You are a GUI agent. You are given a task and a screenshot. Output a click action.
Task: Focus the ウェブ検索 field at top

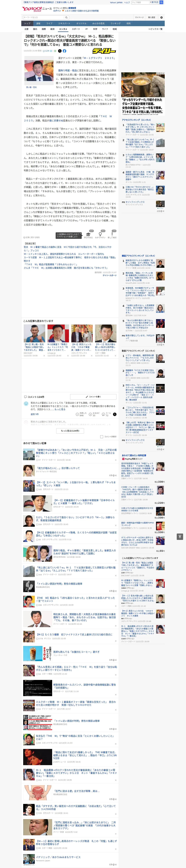(x=140, y=2)
